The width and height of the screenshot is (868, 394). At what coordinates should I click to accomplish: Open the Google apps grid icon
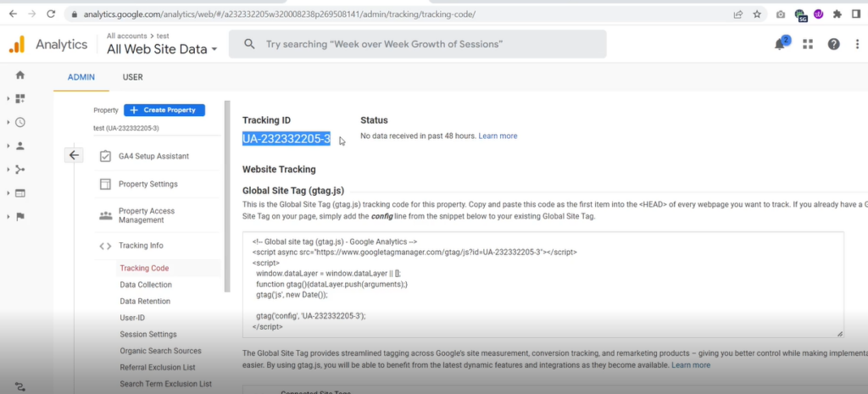click(x=808, y=44)
